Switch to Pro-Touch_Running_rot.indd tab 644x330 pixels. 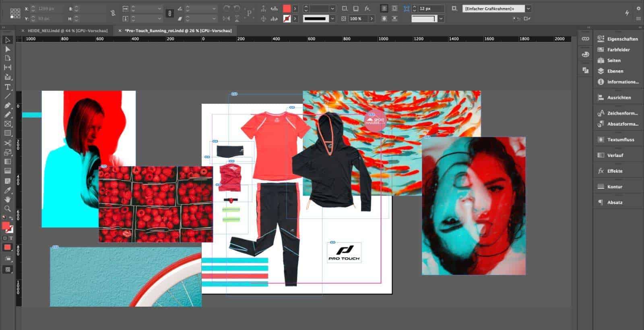(178, 31)
